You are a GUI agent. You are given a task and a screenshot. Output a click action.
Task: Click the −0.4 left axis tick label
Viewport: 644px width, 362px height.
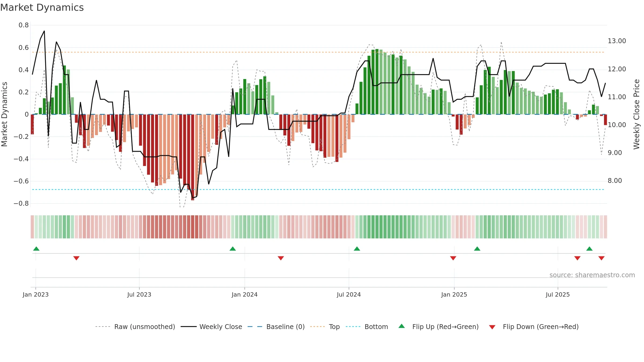[21, 159]
